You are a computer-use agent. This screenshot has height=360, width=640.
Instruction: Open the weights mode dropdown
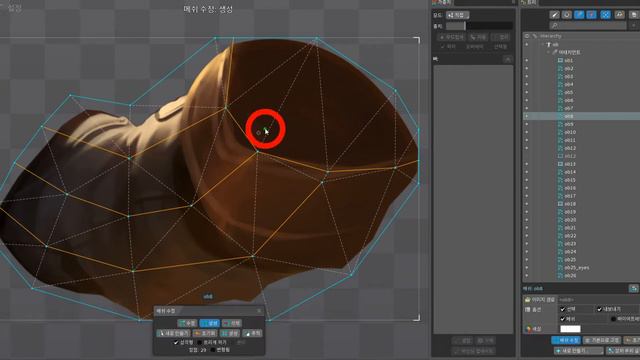458,15
